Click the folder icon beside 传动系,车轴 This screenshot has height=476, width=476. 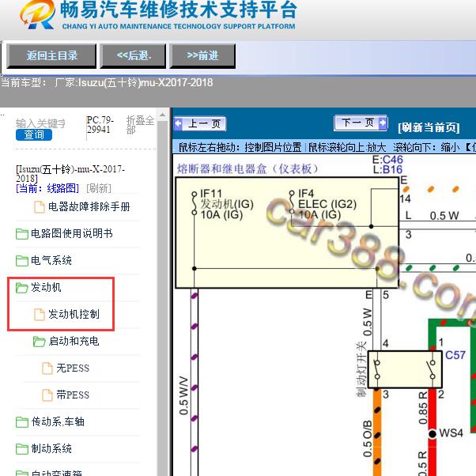point(22,422)
